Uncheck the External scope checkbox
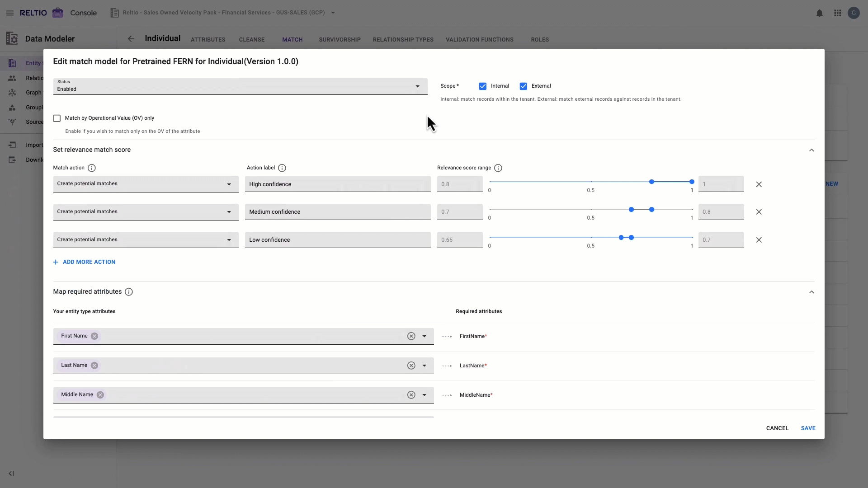The width and height of the screenshot is (868, 488). pos(524,86)
